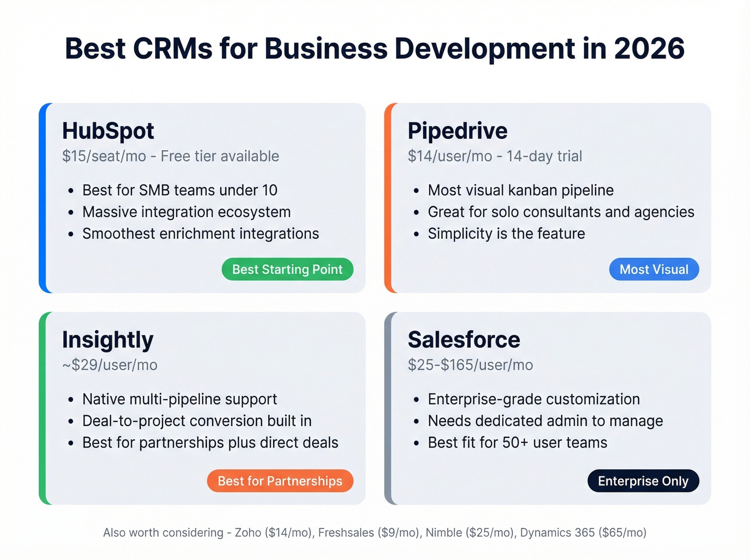Click the Pipedrive card title
The height and width of the screenshot is (560, 750).
[x=457, y=130]
